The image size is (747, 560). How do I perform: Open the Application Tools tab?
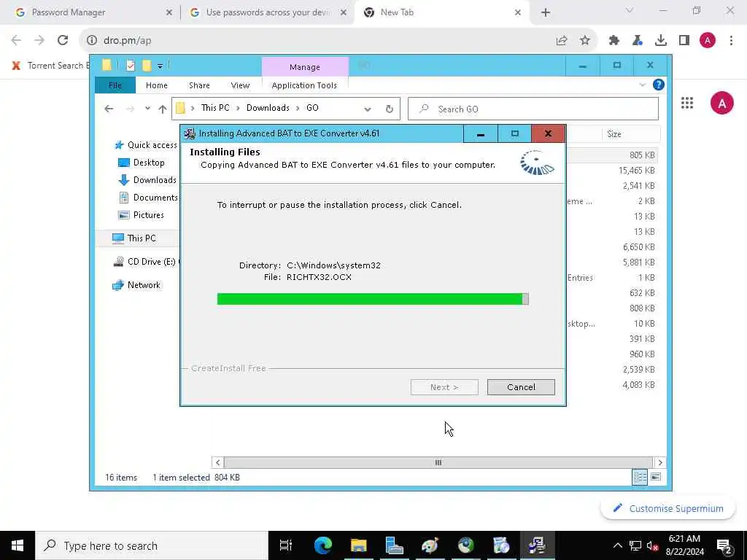tap(304, 85)
